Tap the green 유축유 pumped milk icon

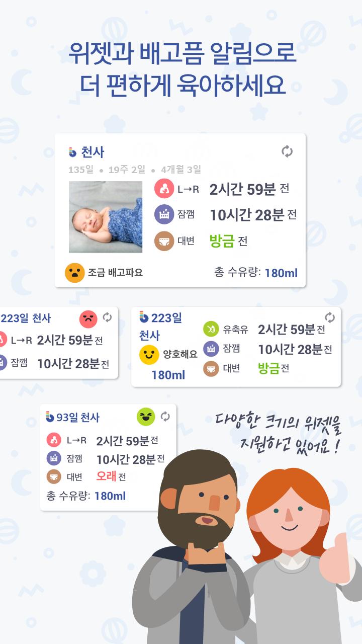[x=211, y=330]
